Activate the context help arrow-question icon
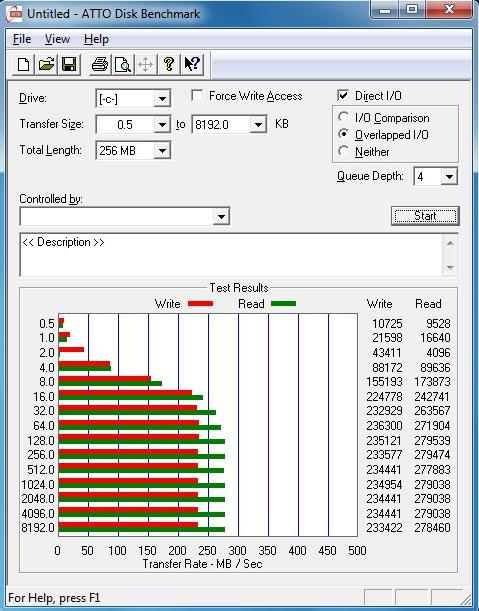The image size is (479, 611). (x=192, y=64)
